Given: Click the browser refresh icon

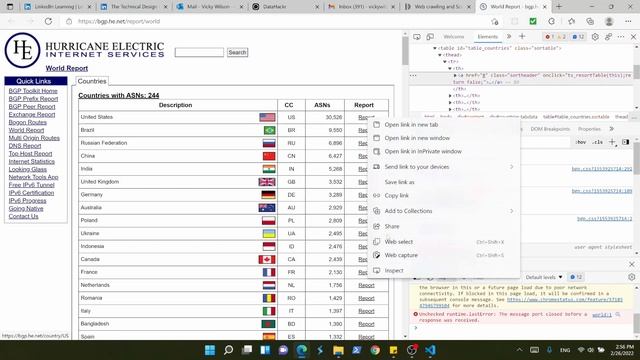Looking at the screenshot, I should (x=48, y=21).
